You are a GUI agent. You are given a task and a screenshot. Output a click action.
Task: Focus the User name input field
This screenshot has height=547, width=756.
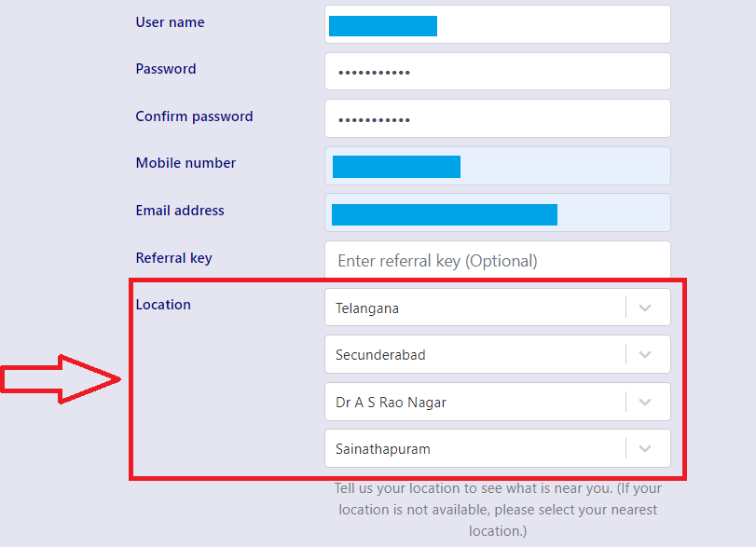coord(550,24)
